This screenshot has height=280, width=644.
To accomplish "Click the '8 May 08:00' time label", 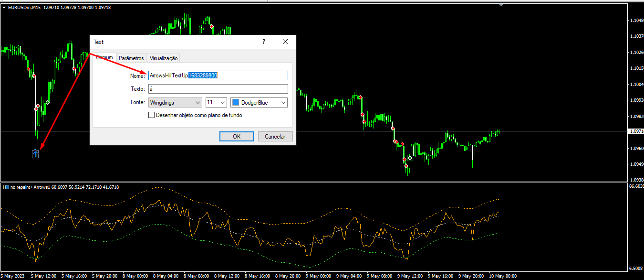I will [x=196, y=276].
